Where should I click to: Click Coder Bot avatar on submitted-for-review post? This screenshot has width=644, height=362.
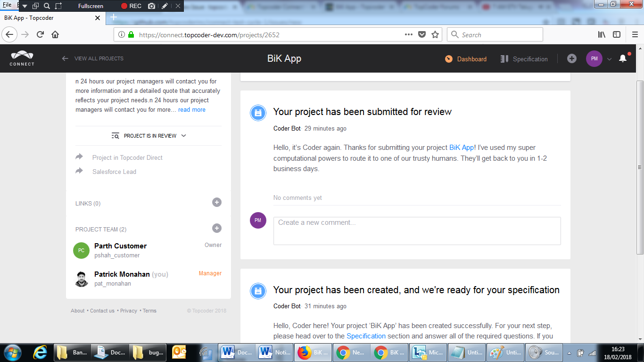click(258, 113)
